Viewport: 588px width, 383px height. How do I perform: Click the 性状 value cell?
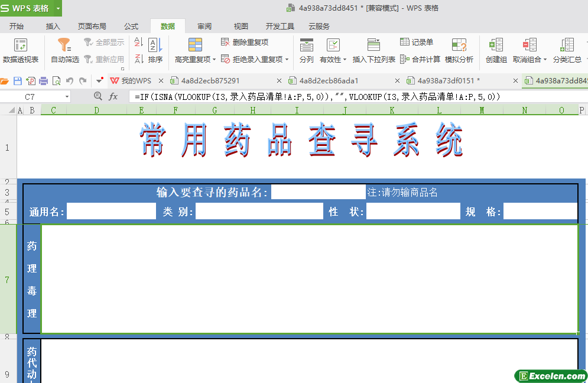tap(413, 211)
